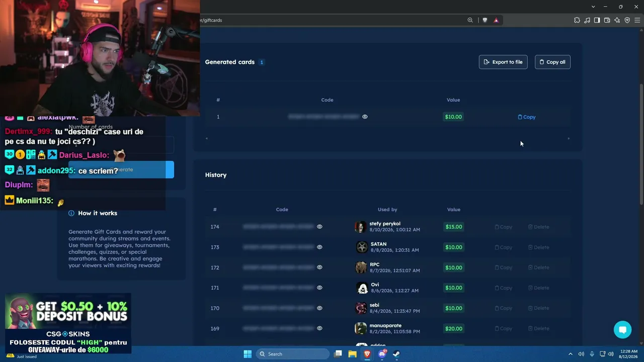Click the Generated cards count badge
Viewport: 644px width, 362px height.
(262, 62)
